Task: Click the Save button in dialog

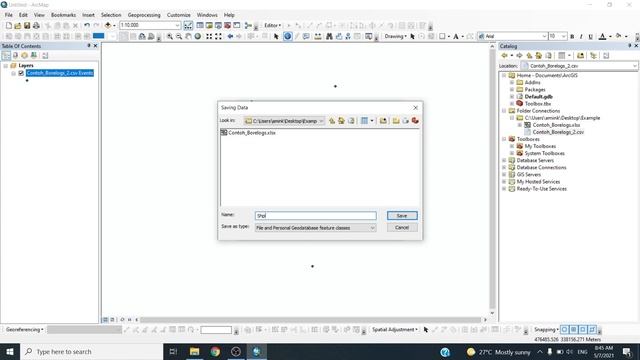Action: tap(402, 216)
